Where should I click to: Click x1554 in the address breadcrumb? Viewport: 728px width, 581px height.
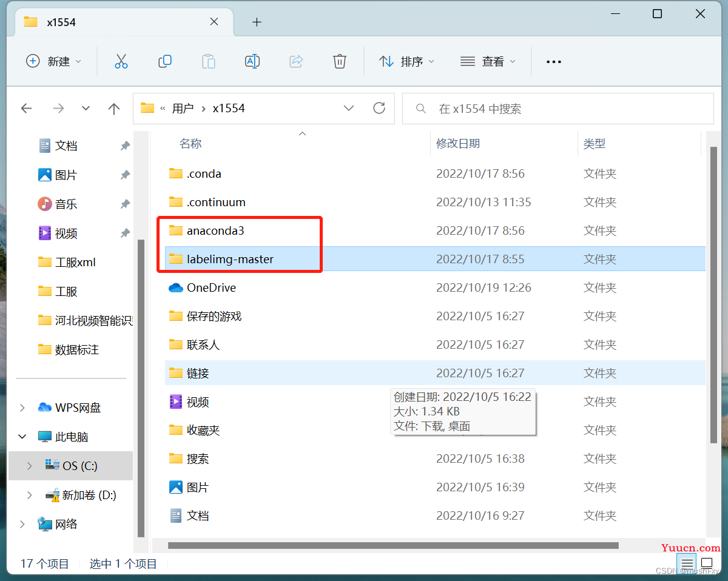coord(229,109)
